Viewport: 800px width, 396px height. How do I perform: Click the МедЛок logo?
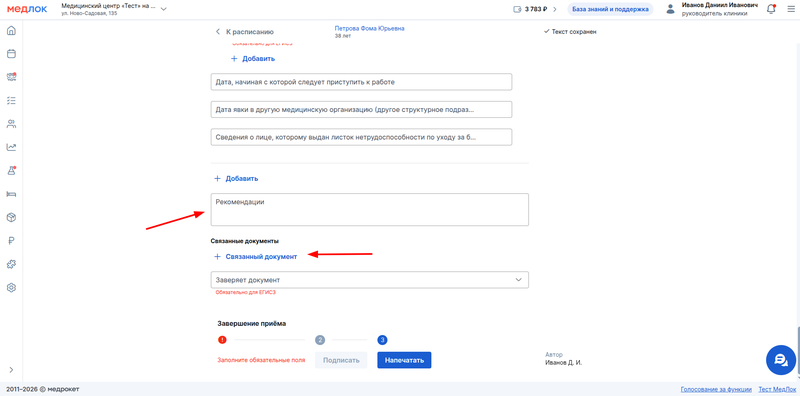(27, 9)
